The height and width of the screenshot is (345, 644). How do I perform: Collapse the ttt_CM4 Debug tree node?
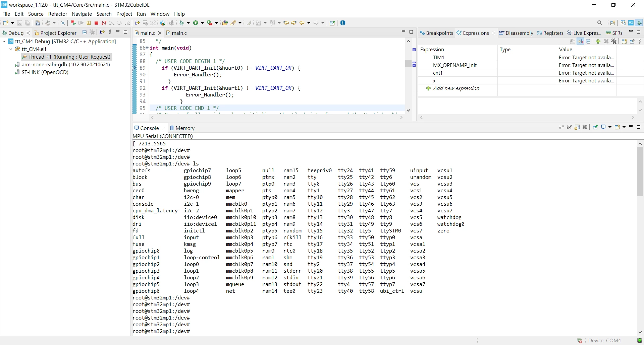[x=4, y=42]
